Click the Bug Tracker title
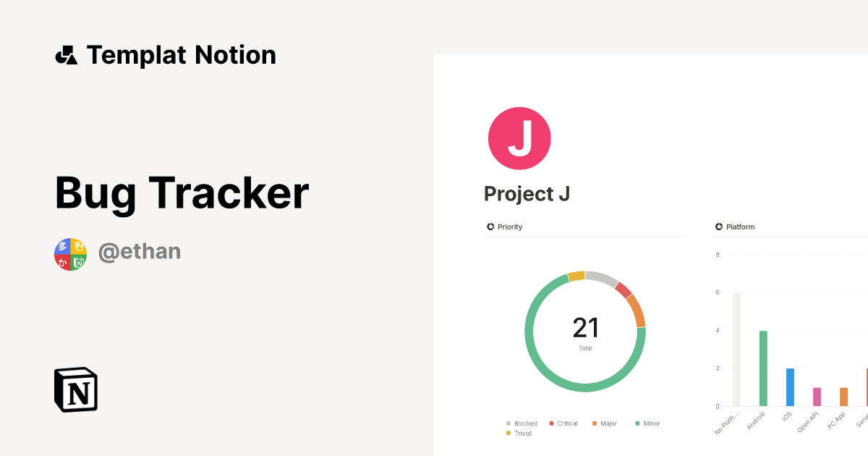Viewport: 868px width, 456px height. point(181,193)
